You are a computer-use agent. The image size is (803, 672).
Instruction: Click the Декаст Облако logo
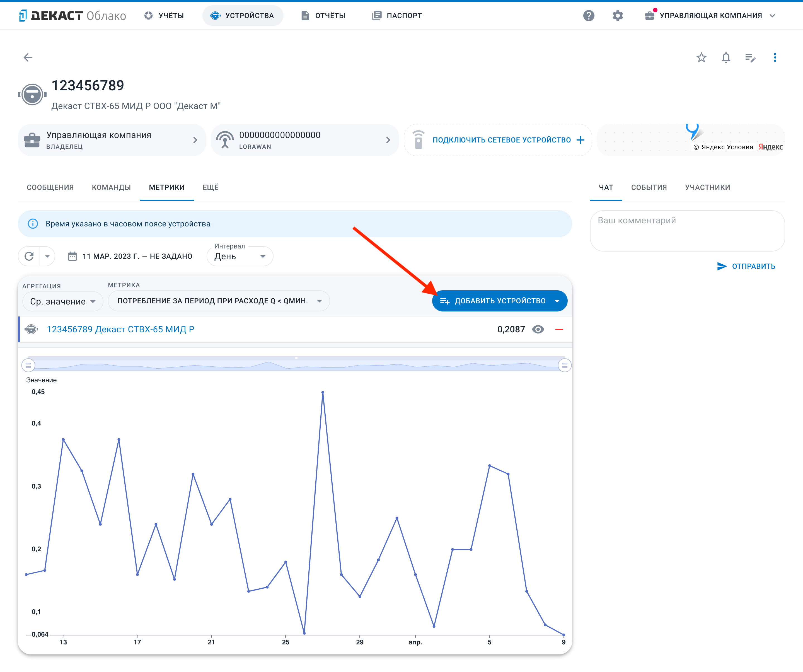[72, 16]
